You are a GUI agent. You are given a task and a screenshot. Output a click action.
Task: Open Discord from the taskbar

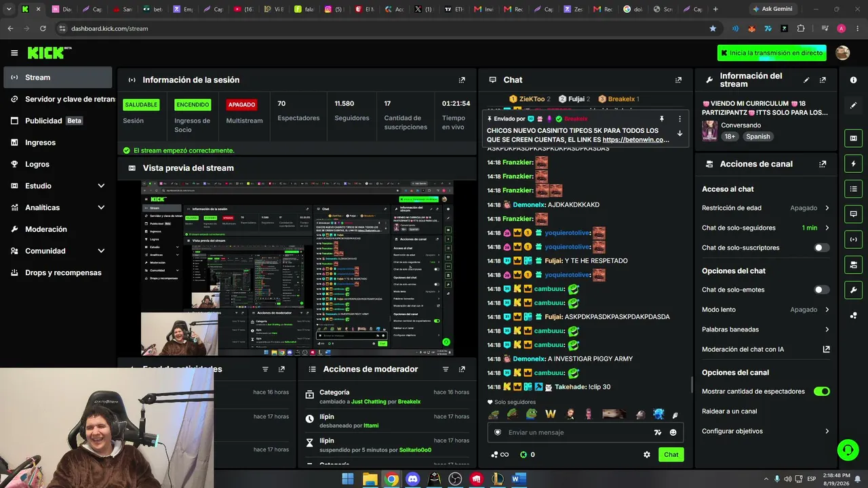tap(412, 479)
